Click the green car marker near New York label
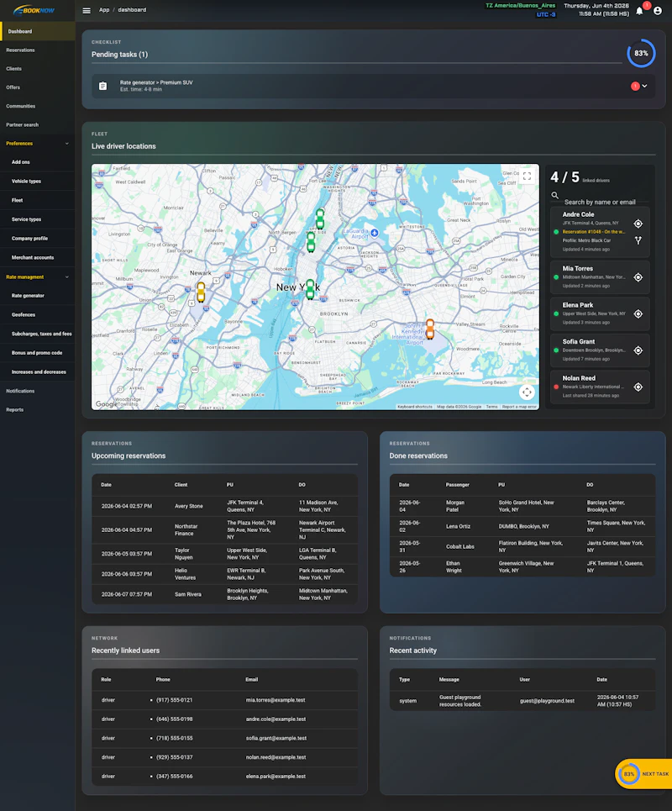The width and height of the screenshot is (672, 811). [x=310, y=290]
